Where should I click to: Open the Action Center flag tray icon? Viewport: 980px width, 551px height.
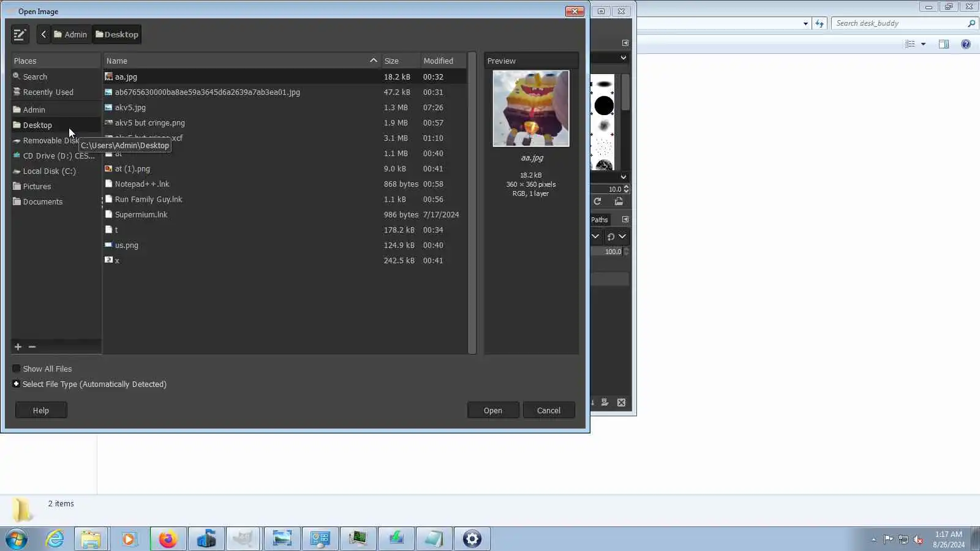(x=888, y=539)
